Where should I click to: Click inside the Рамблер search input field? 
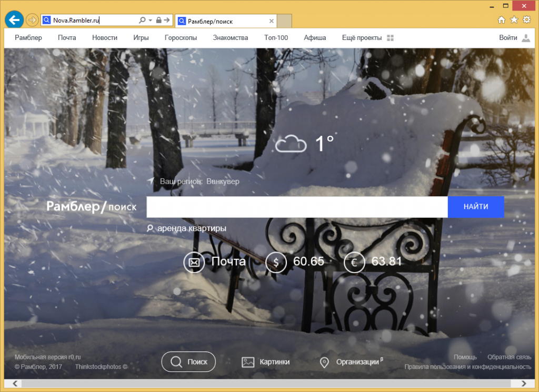tap(297, 207)
